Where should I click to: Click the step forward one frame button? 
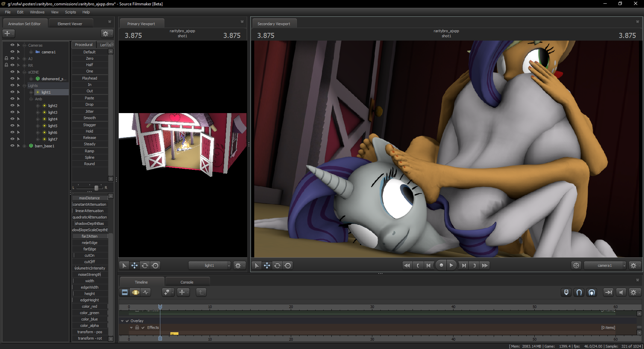(464, 265)
